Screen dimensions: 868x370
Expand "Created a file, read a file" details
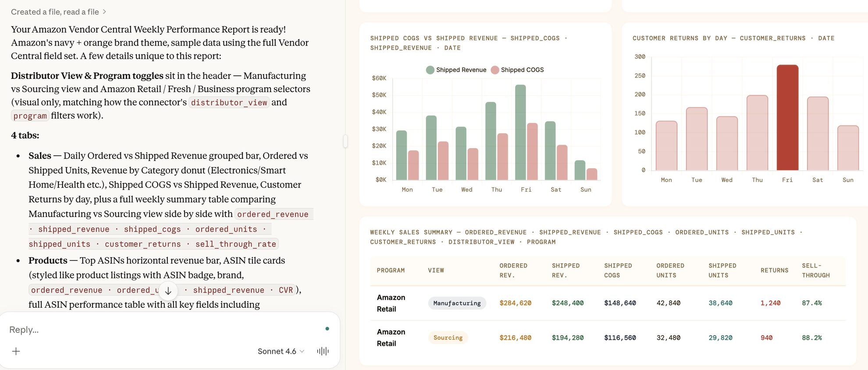[x=58, y=12]
